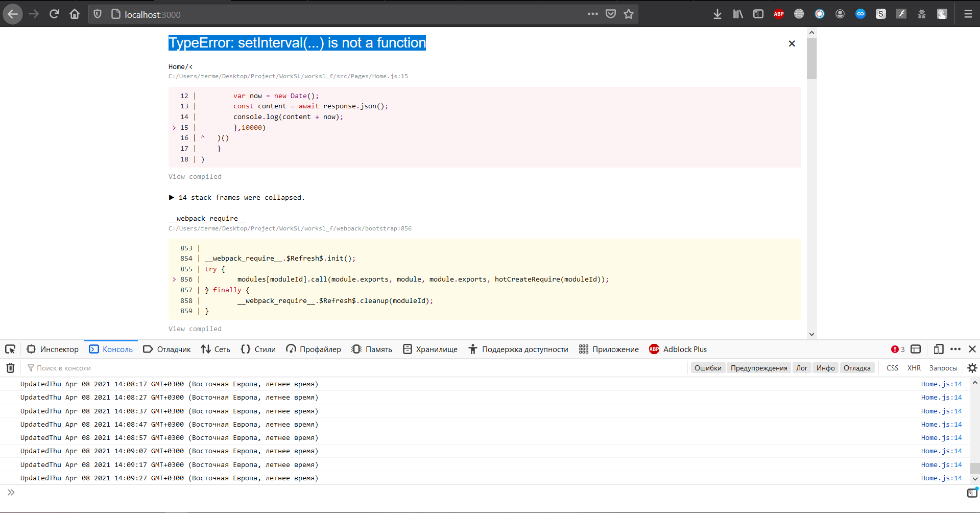The image size is (980, 513).
Task: Open the blue infinity extension icon
Action: click(x=861, y=14)
